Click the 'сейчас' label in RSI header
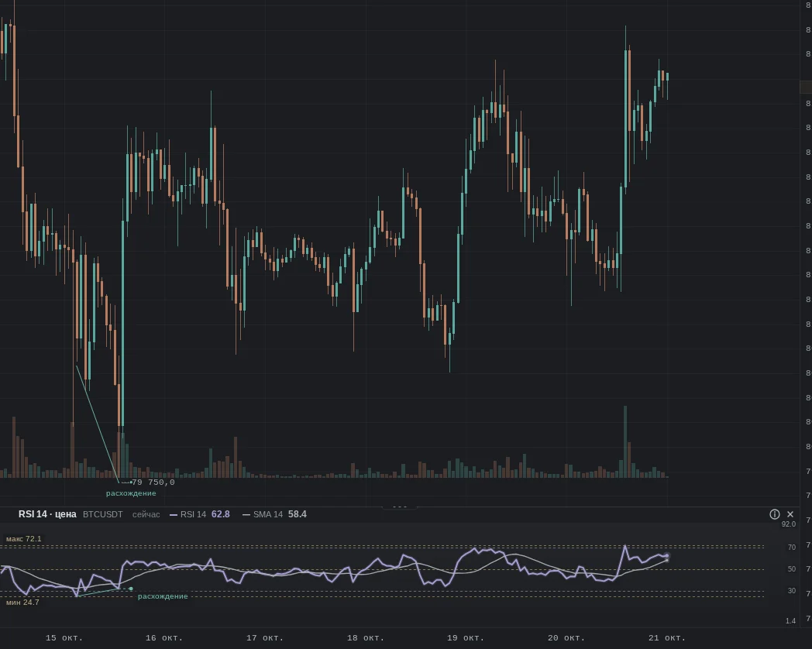Viewport: 812px width, 649px height. click(146, 514)
